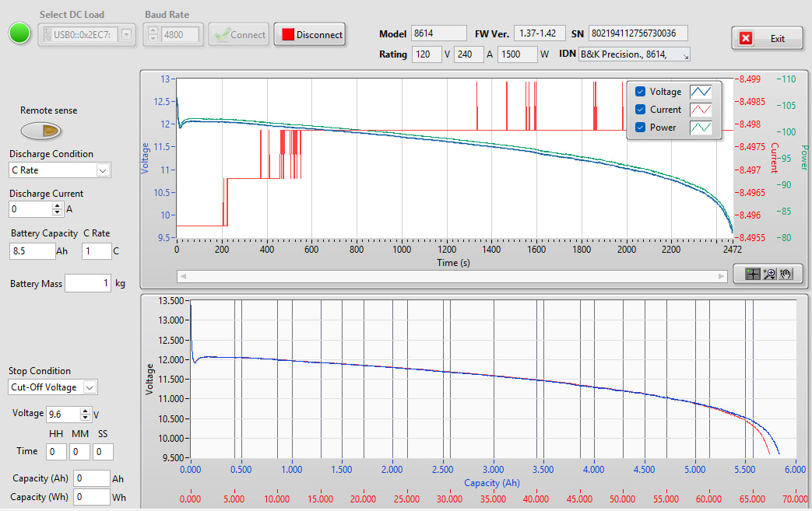Viewport: 812px width, 511px height.
Task: Click the Voltage plot line style icon
Action: [x=701, y=92]
